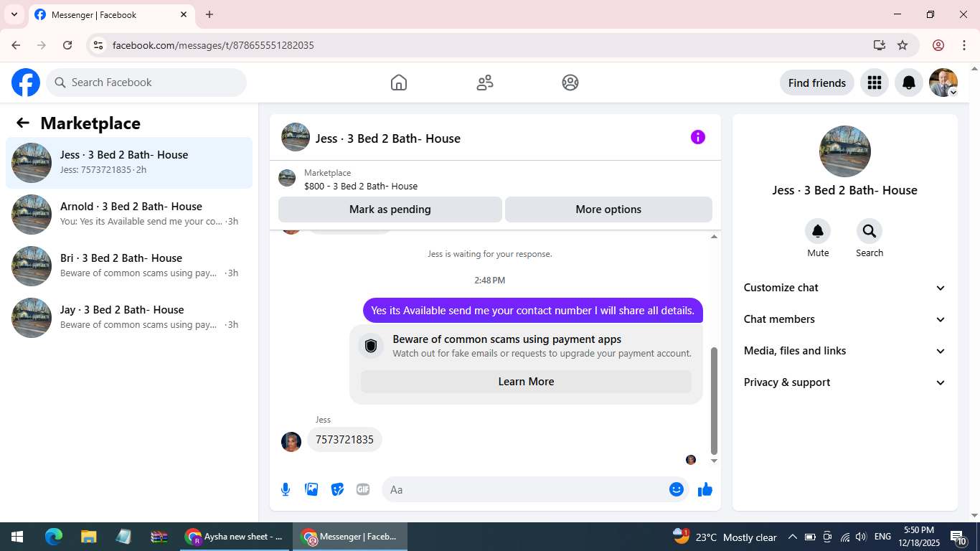Open the account profile picture menu
The width and height of the screenshot is (980, 551).
coord(943,83)
